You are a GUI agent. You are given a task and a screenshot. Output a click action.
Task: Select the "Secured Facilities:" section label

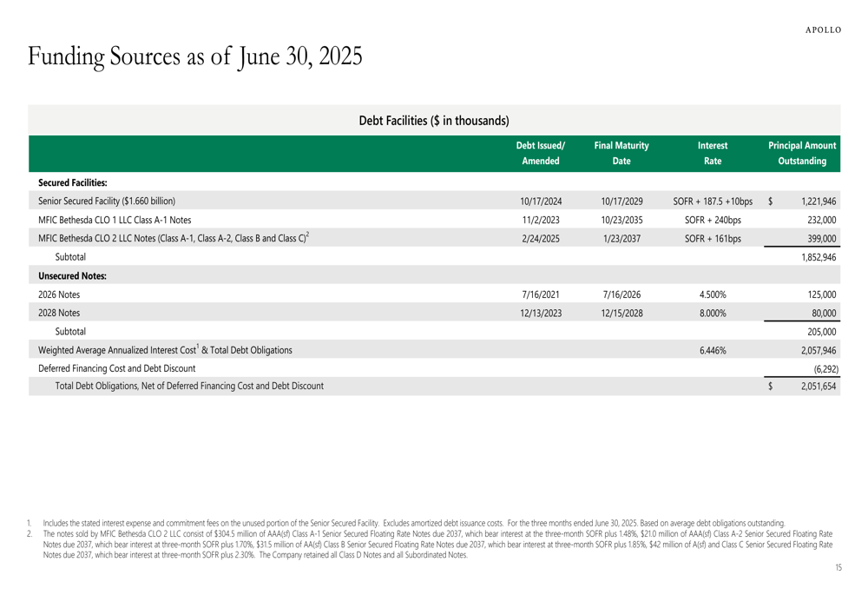pos(73,182)
